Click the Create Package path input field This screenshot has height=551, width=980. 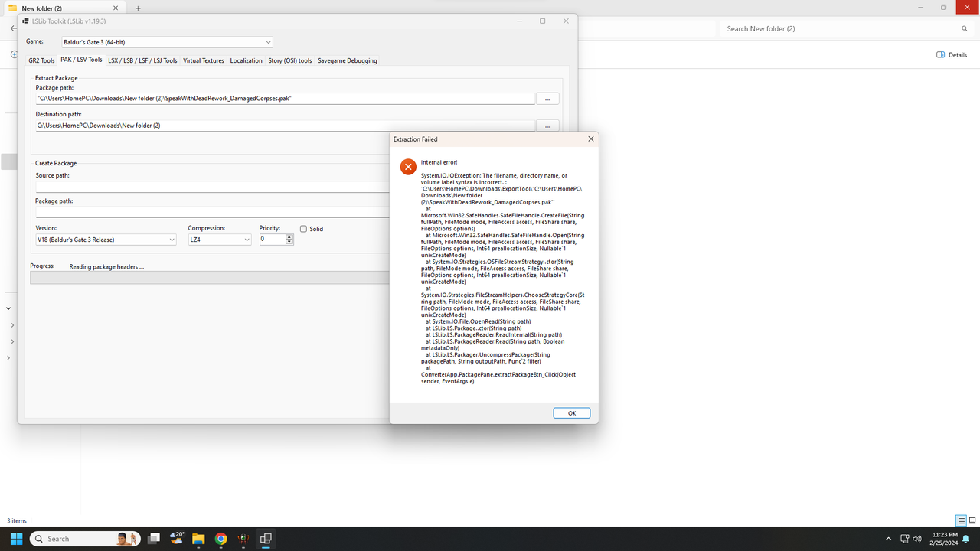212,212
